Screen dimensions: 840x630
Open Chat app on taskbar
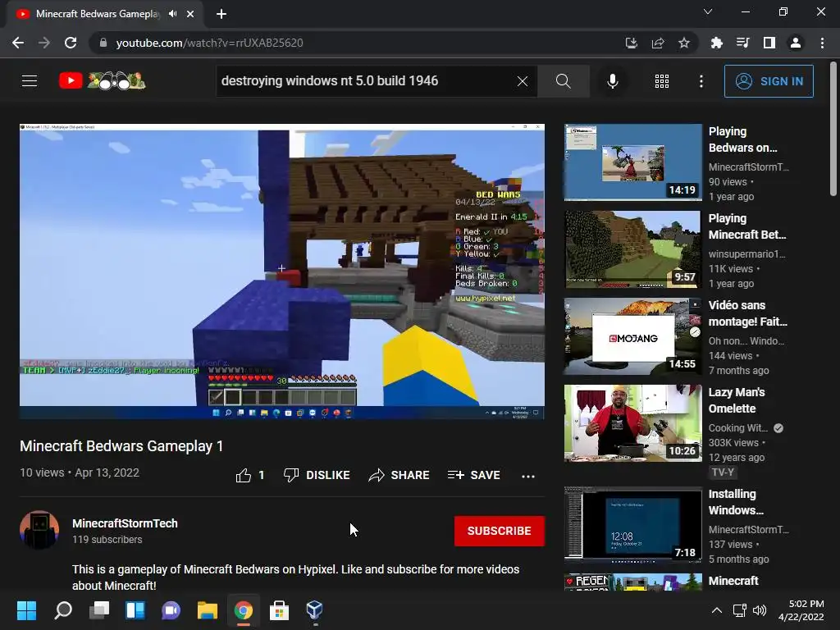tap(171, 610)
